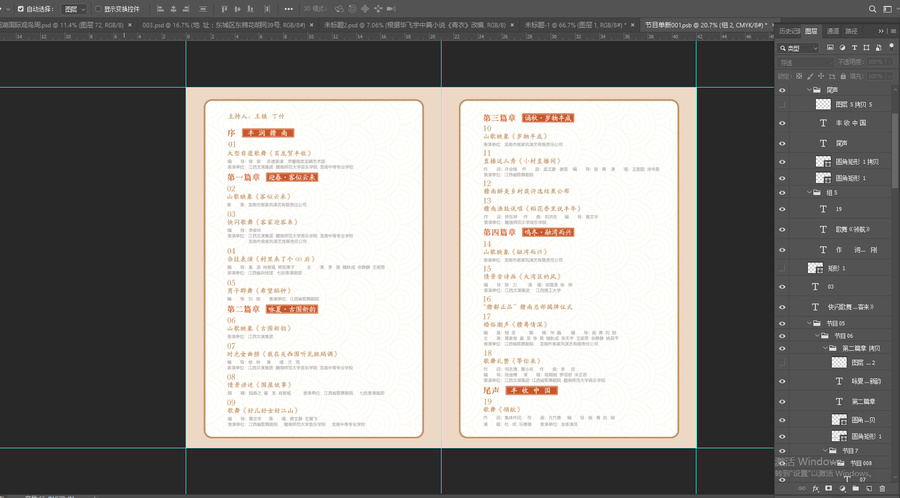Click the 3D pan object icon
Image resolution: width=900 pixels, height=498 pixels.
[365, 9]
